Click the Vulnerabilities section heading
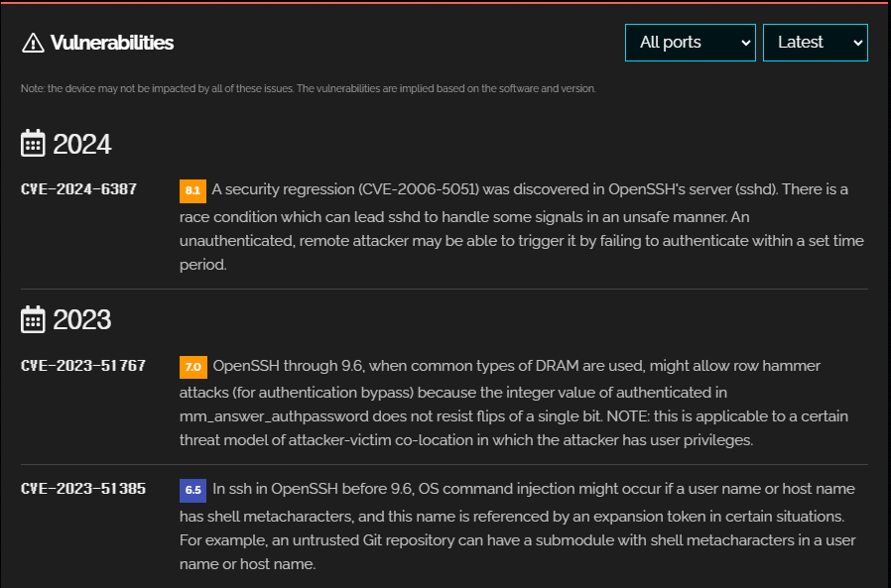The width and height of the screenshot is (891, 588). 112,43
